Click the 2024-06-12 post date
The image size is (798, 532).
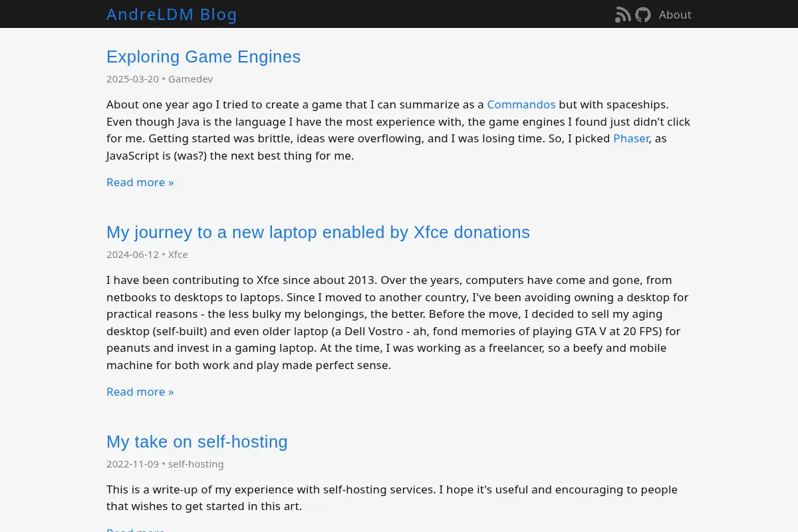[x=132, y=255]
